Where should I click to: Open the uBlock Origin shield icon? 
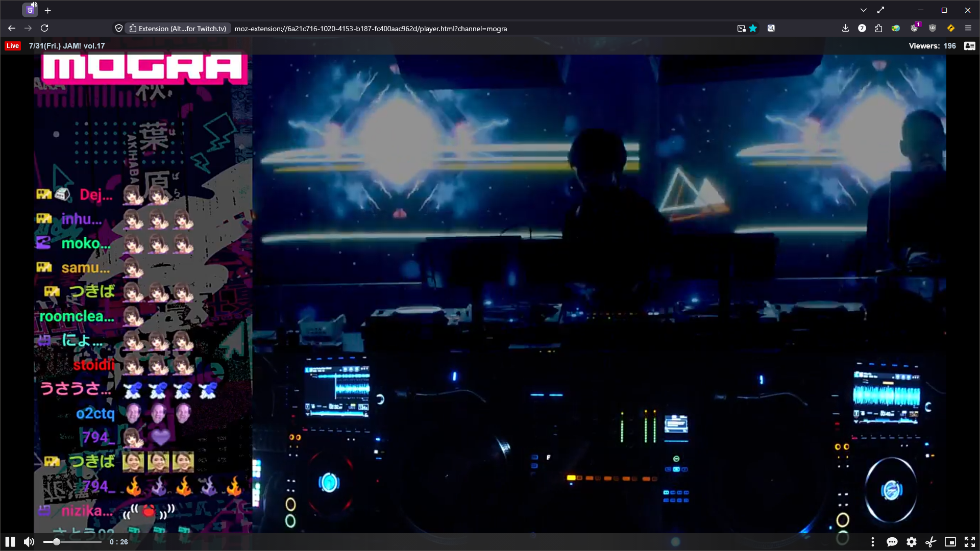(x=933, y=29)
